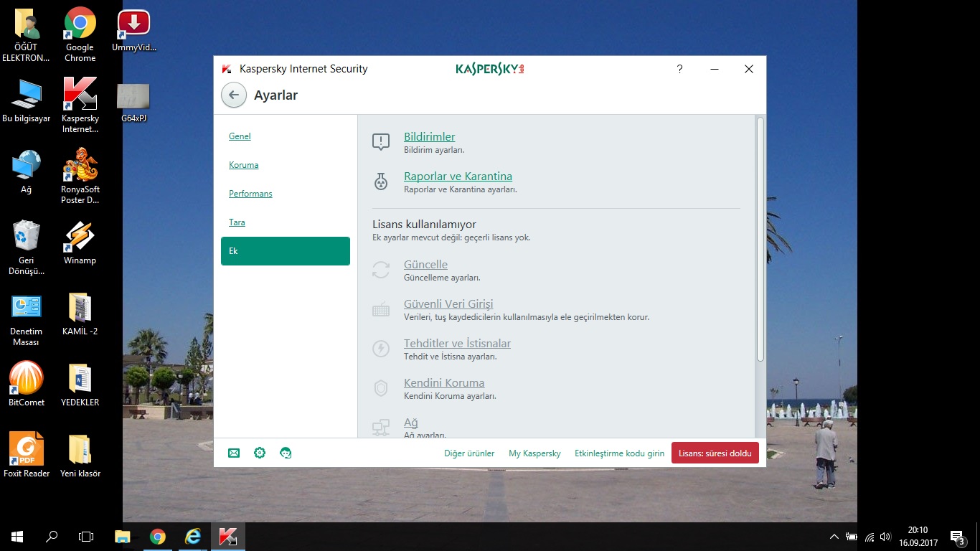Click the Tehditler ve İstisnalar lightning icon
Screen dimensions: 980x551
pyautogui.click(x=381, y=349)
